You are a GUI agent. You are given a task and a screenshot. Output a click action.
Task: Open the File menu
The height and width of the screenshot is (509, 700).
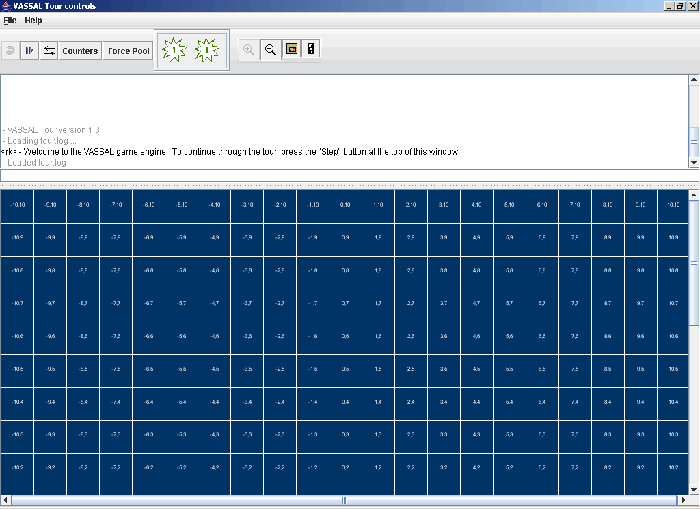tap(10, 20)
